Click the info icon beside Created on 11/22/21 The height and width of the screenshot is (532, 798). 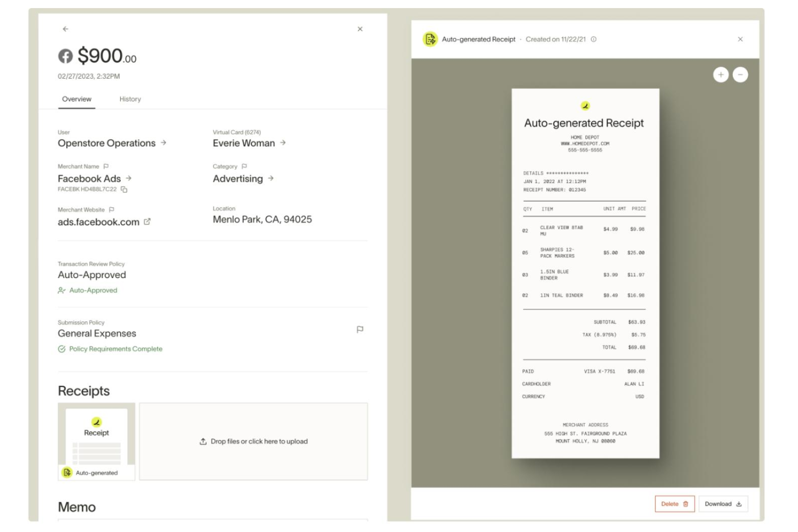pos(594,39)
